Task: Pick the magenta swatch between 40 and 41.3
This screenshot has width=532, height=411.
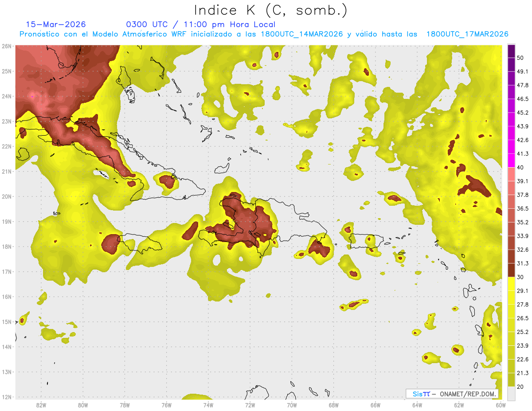Action: [x=511, y=160]
